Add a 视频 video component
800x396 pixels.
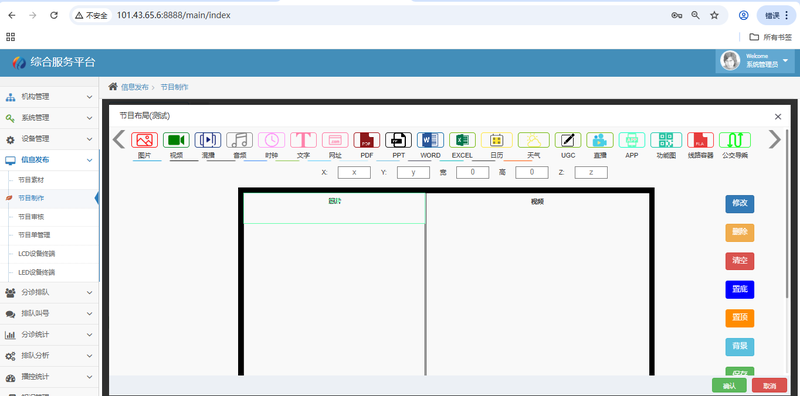click(x=176, y=140)
